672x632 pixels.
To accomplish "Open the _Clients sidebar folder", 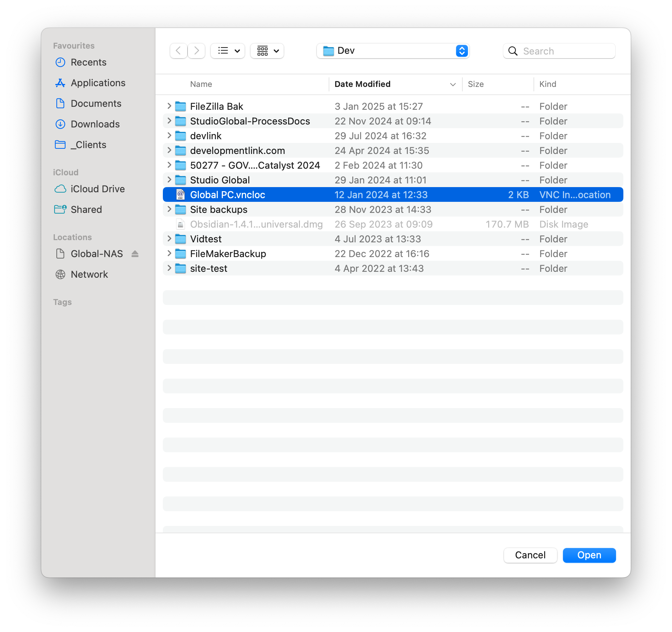I will click(x=81, y=145).
